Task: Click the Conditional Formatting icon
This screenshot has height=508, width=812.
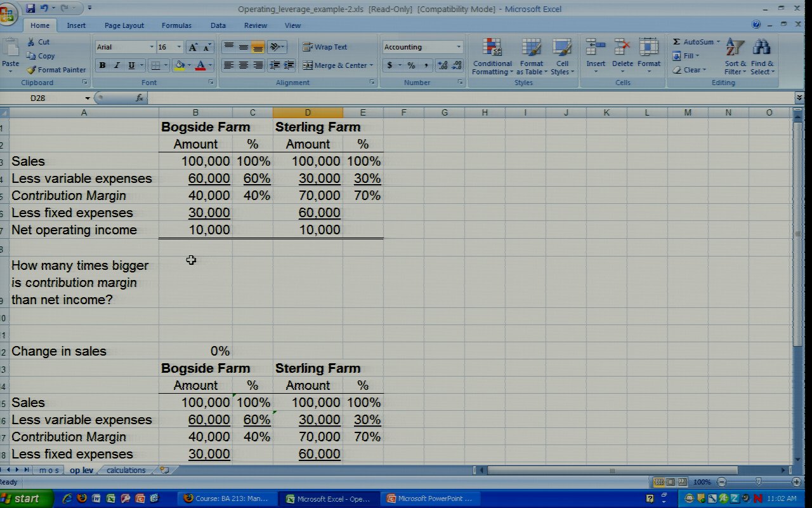Action: pyautogui.click(x=492, y=48)
